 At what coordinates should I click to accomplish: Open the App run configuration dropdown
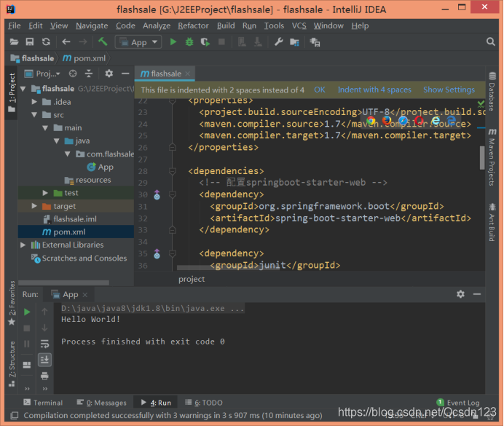tap(138, 42)
